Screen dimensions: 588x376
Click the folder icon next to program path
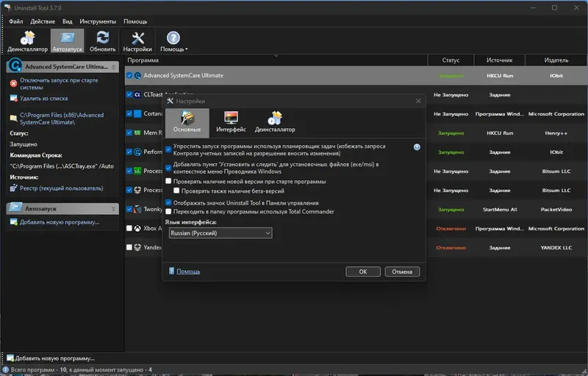pos(13,118)
